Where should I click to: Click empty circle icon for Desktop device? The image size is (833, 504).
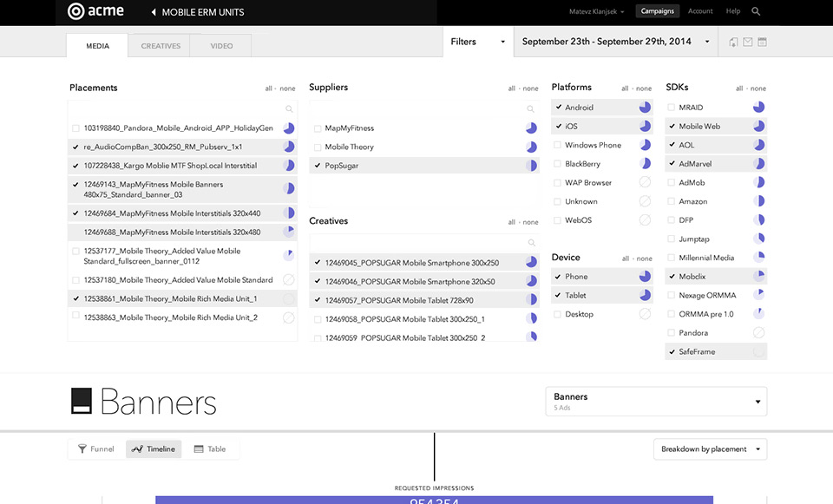pyautogui.click(x=645, y=314)
